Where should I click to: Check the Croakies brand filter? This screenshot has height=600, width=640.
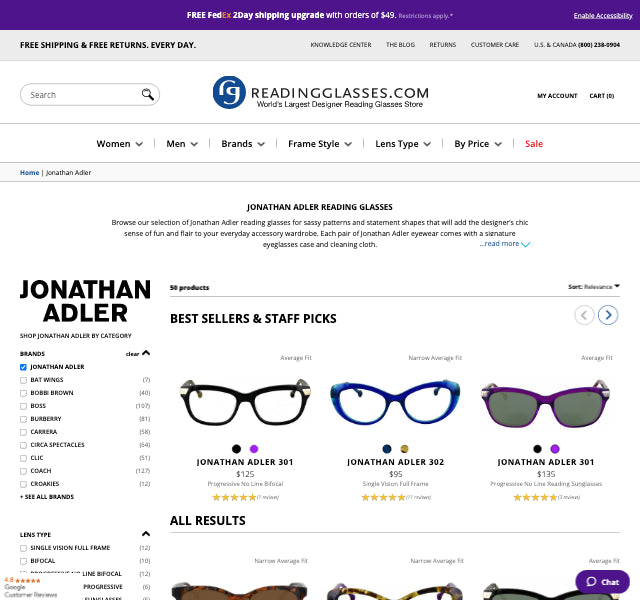(x=23, y=484)
